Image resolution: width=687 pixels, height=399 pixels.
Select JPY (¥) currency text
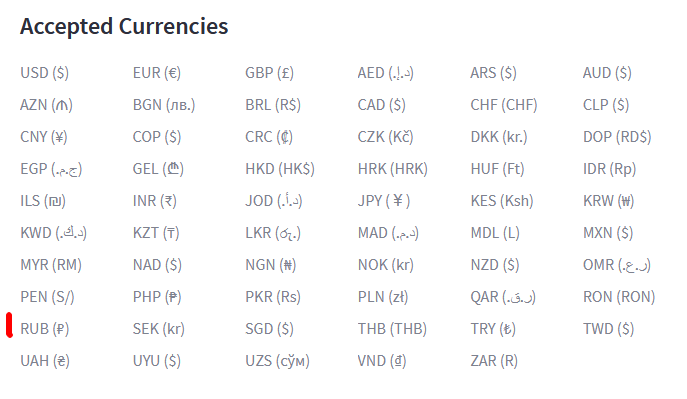point(384,201)
